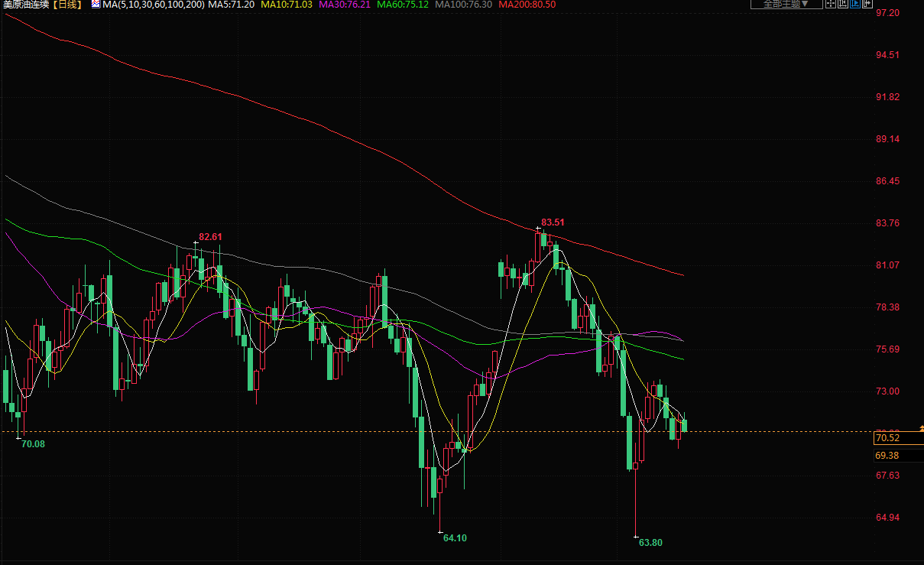Select the MA60:75.12 legend value
This screenshot has width=924, height=565.
point(402,5)
